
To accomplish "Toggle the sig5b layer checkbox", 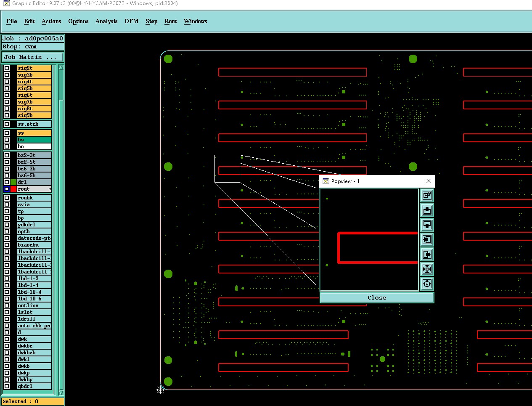I will click(7, 88).
